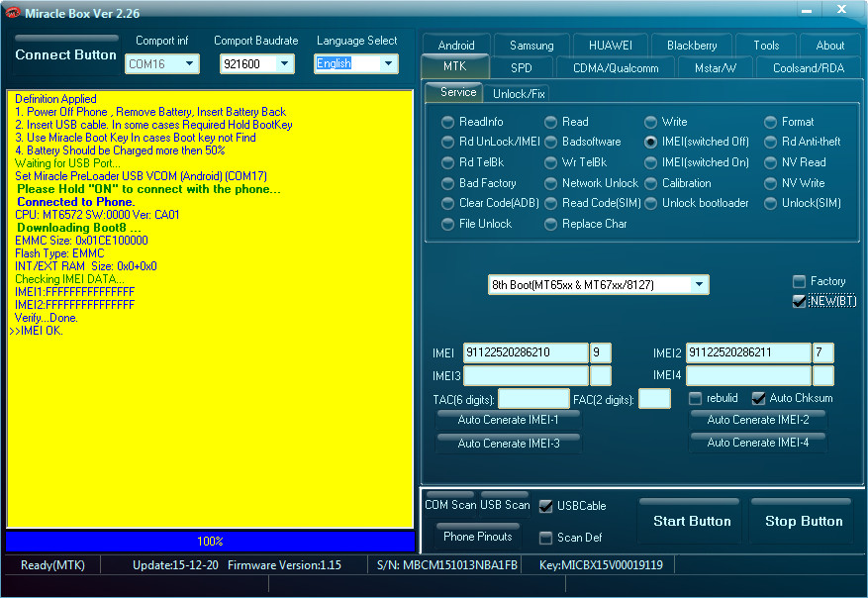Click the Miracle Box logo icon in title bar
Image resolution: width=868 pixels, height=598 pixels.
[12, 13]
